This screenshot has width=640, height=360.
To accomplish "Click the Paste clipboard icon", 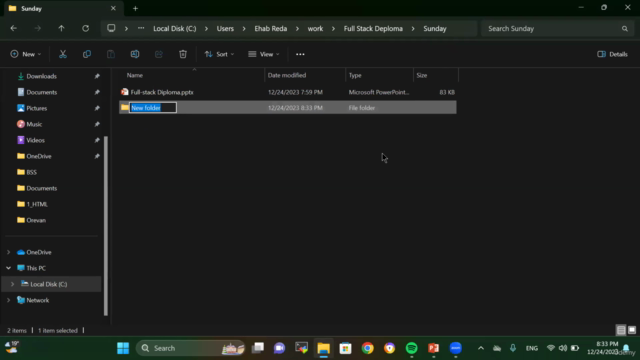I will tap(111, 54).
